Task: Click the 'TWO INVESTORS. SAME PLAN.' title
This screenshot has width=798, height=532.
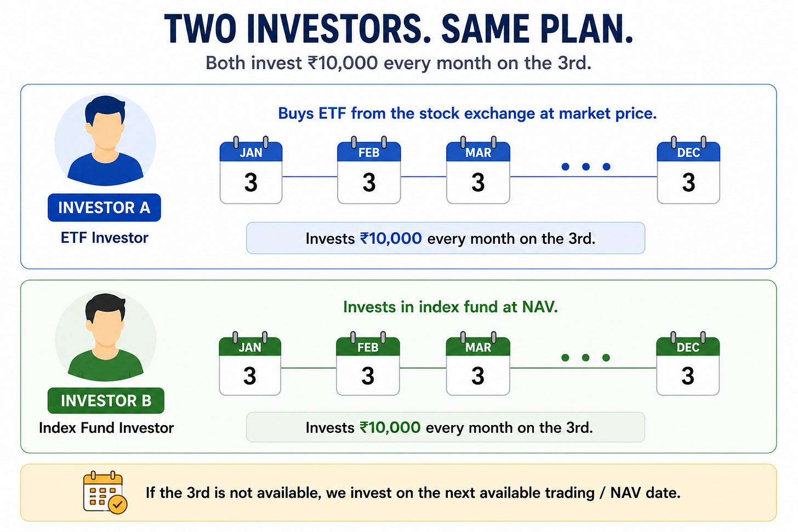Action: point(398,28)
